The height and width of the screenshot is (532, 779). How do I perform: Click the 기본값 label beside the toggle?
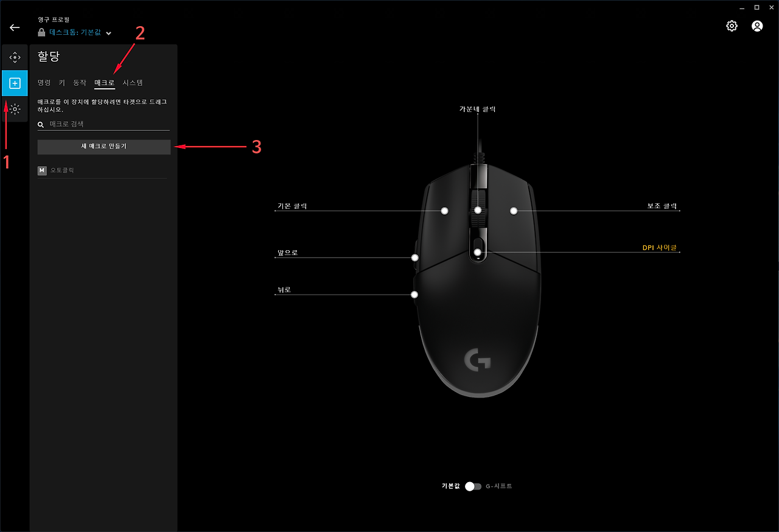coord(452,486)
